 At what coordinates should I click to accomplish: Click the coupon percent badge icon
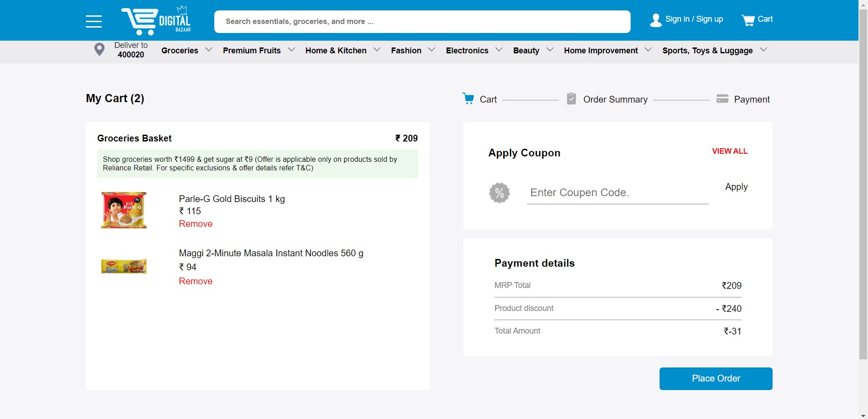point(500,193)
